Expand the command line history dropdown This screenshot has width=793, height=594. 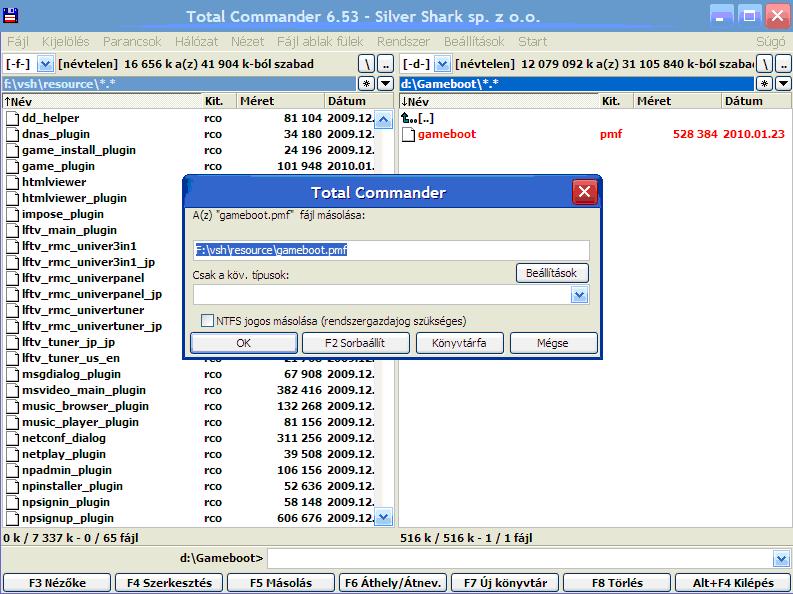click(781, 558)
